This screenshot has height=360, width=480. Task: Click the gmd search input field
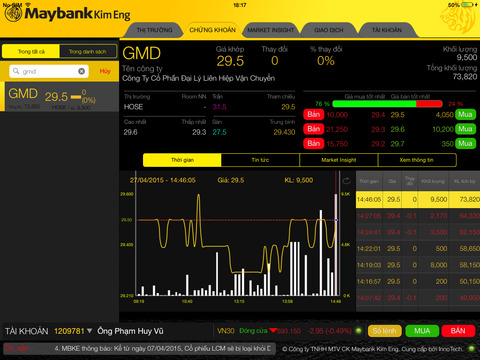(x=49, y=71)
